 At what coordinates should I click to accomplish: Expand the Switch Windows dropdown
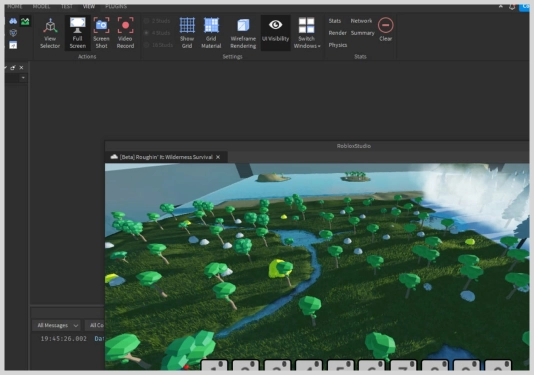coord(307,33)
